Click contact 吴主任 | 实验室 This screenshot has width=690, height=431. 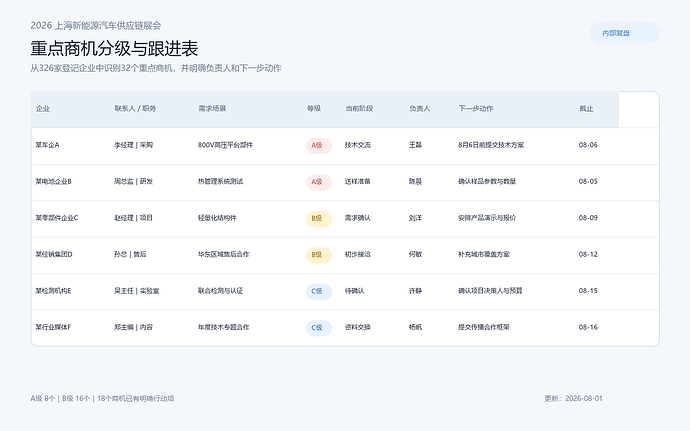(x=137, y=291)
